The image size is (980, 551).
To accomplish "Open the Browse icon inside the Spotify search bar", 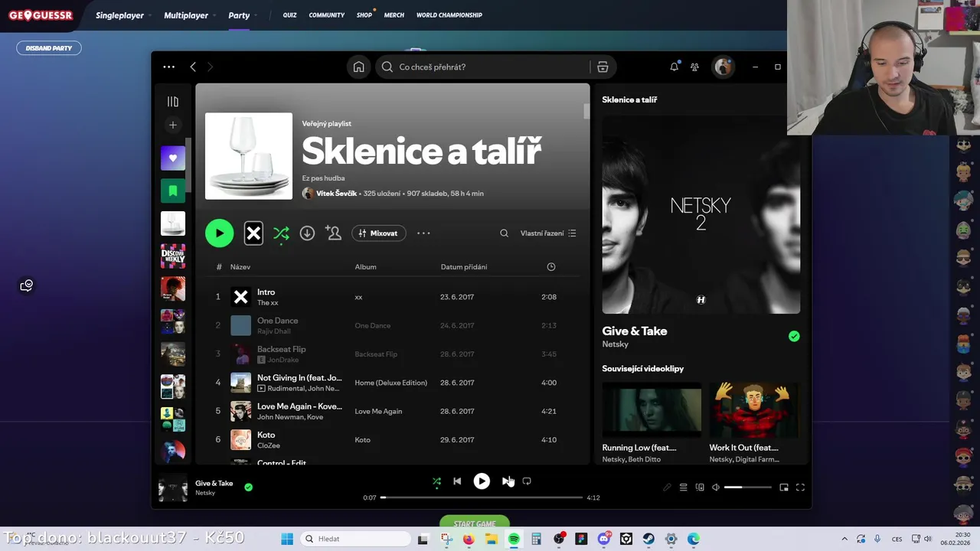I will (x=603, y=67).
